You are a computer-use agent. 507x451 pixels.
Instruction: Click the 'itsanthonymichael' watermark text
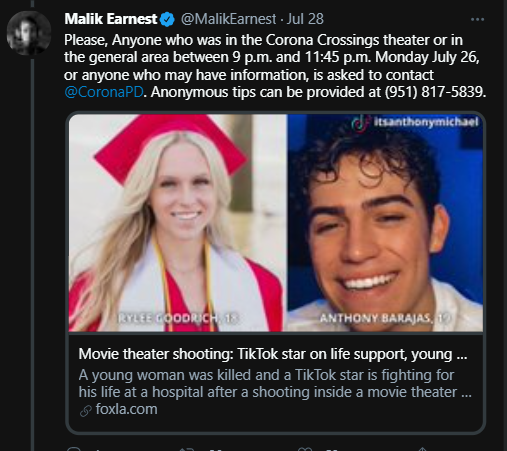pos(426,122)
